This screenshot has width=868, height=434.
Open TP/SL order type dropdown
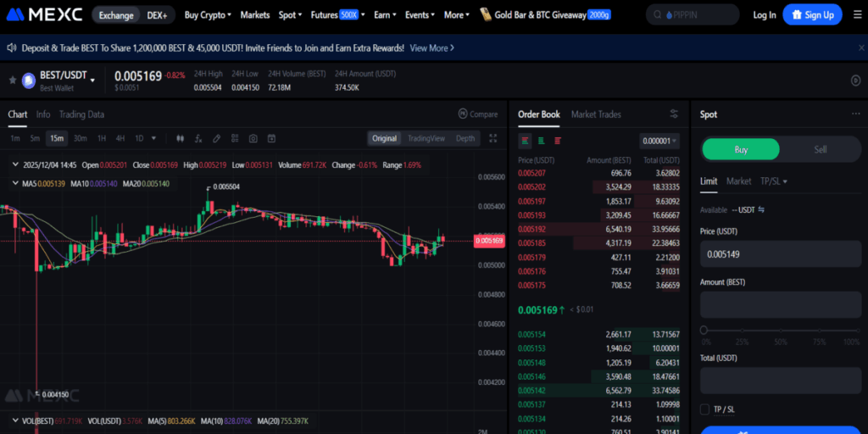click(x=773, y=181)
